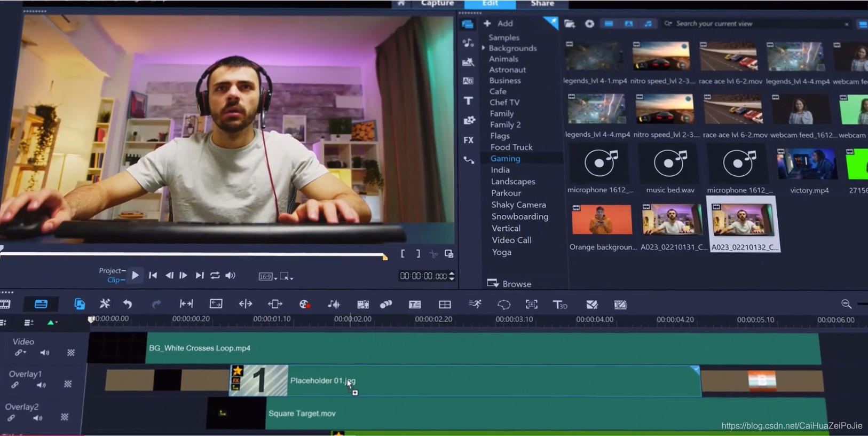Select the Placeholder 01.jpg clip on Overlay1
Image resolution: width=868 pixels, height=436 pixels.
464,381
